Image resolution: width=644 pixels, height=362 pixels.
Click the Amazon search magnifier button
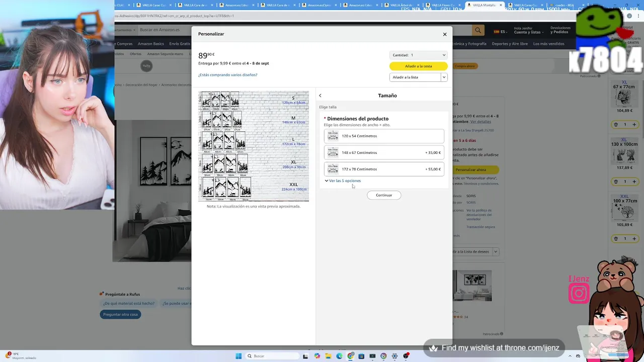(x=478, y=30)
